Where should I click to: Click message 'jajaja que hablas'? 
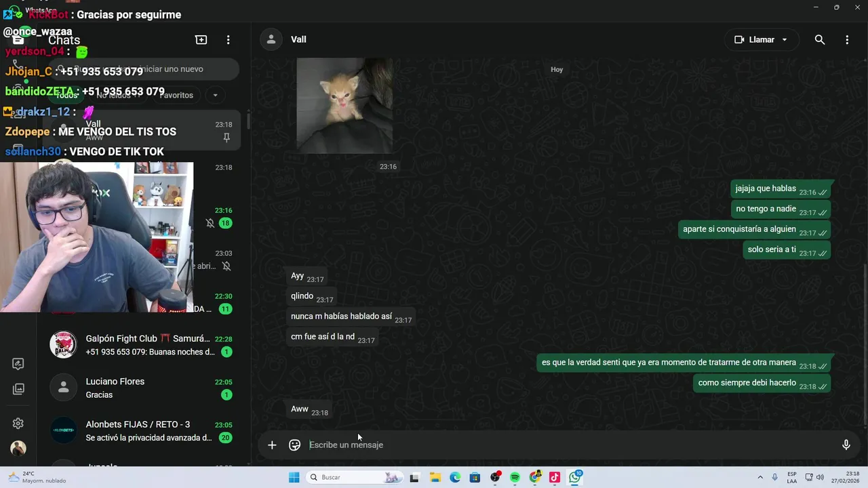(781, 190)
